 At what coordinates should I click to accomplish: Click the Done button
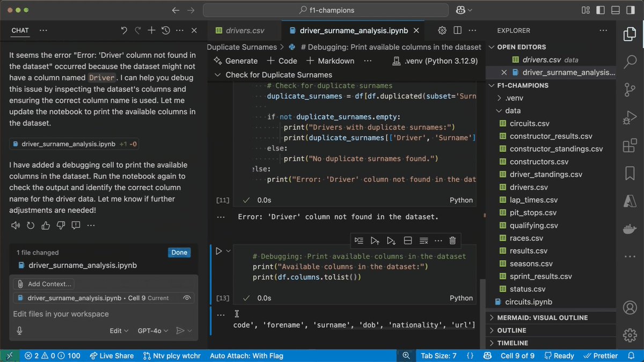click(x=179, y=253)
